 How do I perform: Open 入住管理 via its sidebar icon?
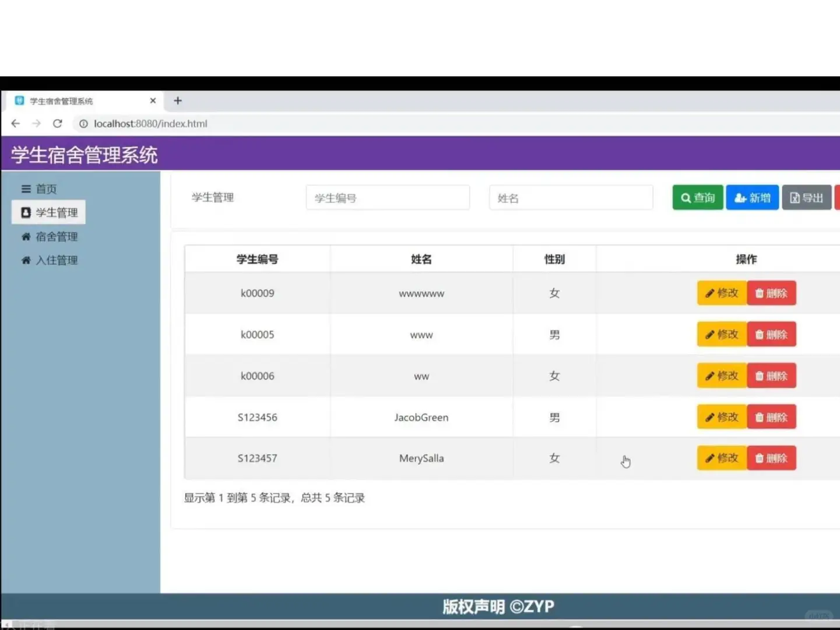(26, 260)
